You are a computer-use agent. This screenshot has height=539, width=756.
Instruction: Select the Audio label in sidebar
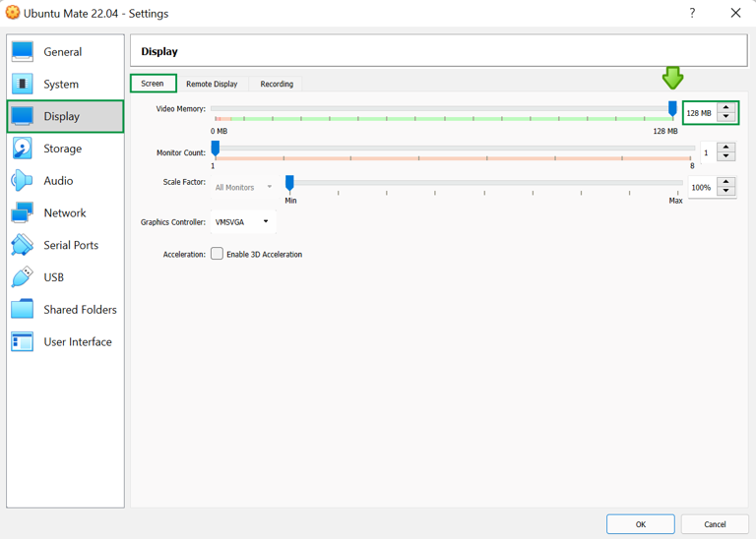58,181
